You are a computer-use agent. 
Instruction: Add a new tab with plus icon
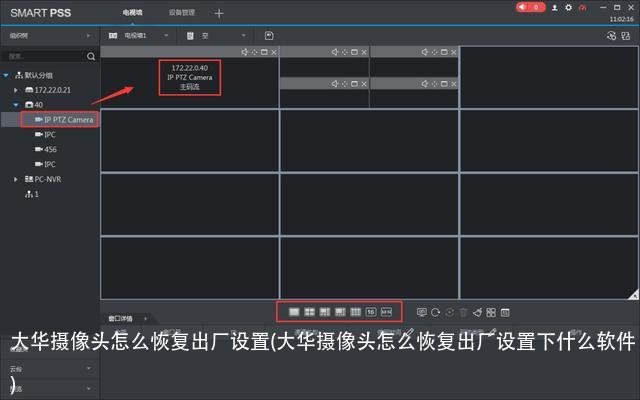pos(219,13)
